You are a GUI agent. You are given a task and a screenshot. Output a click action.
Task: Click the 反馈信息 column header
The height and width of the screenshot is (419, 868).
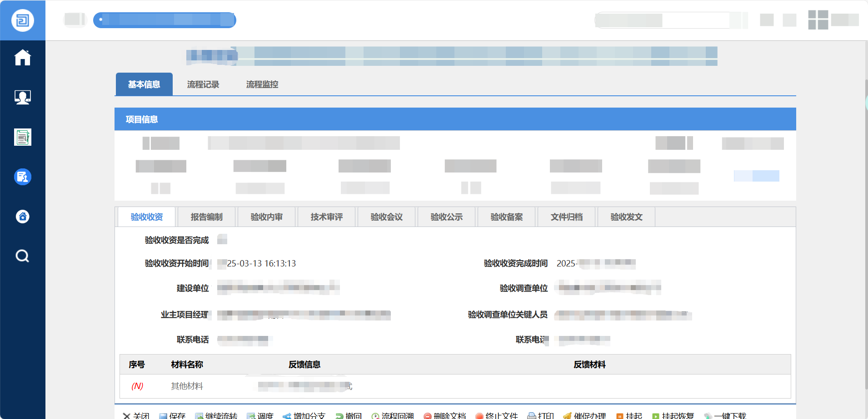tap(304, 365)
